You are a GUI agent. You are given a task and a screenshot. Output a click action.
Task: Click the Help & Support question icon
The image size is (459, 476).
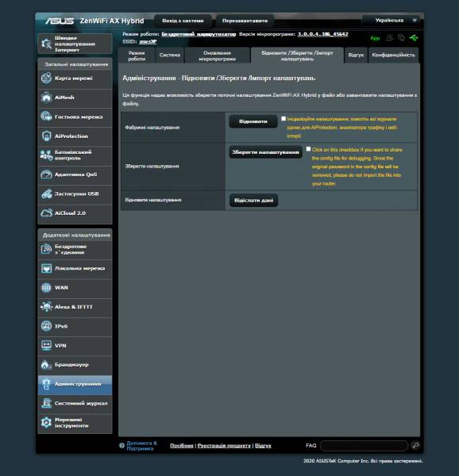point(121,446)
